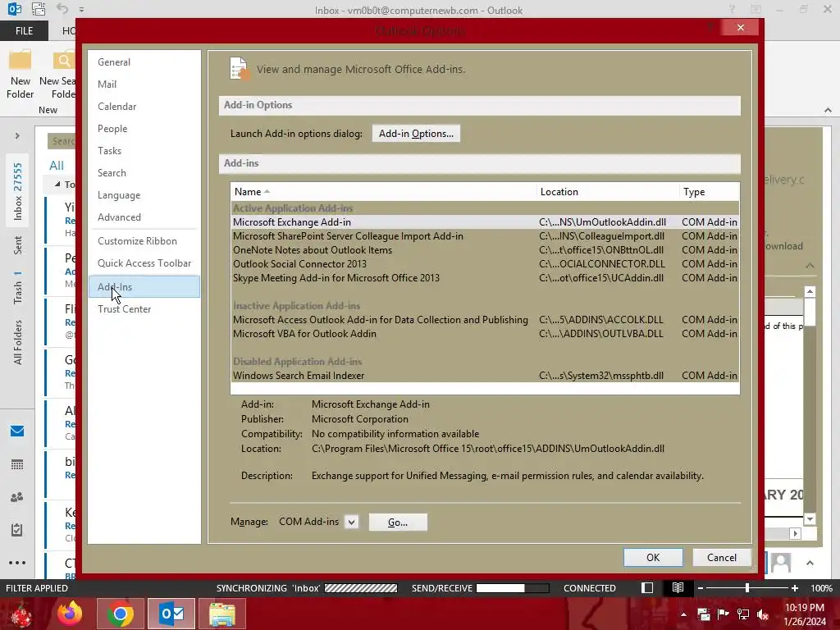This screenshot has width=840, height=630.
Task: Collapse the Outlook ribbon chevron
Action: tap(829, 110)
